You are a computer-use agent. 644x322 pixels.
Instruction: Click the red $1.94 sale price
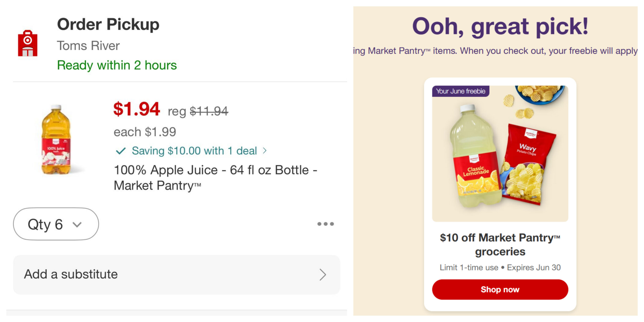click(137, 109)
